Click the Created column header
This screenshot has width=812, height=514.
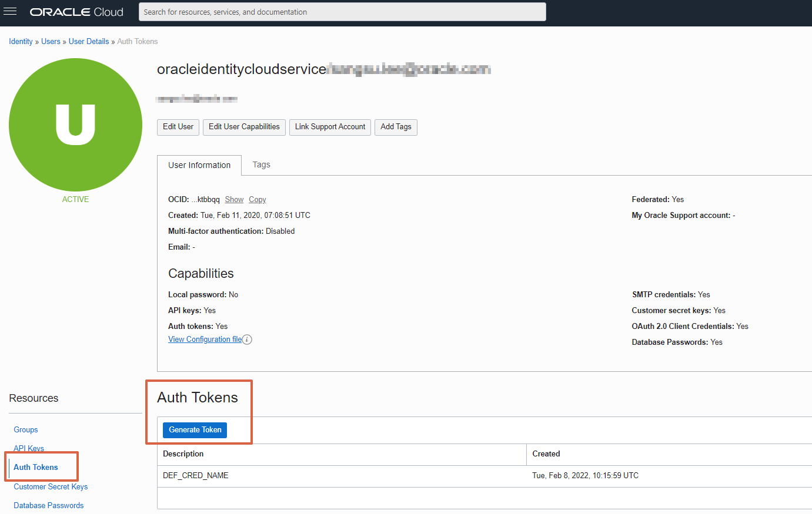pos(669,454)
